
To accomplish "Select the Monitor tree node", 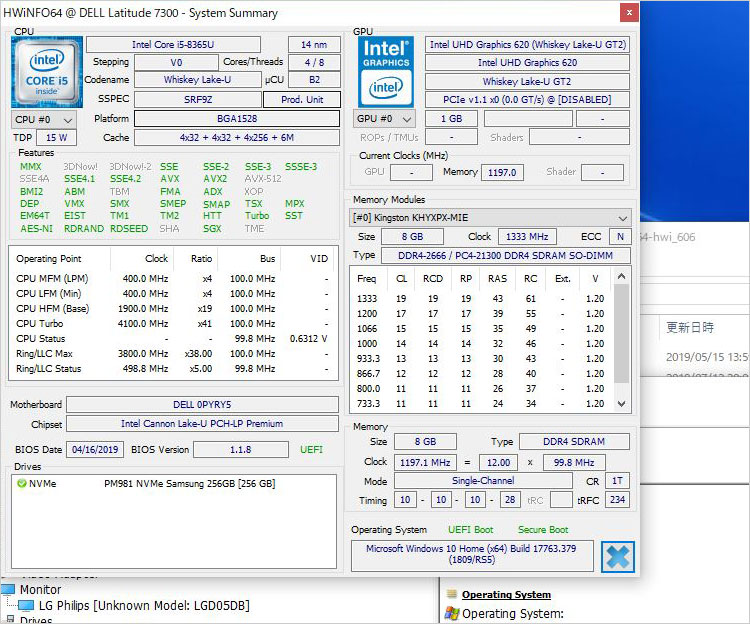I will [x=40, y=589].
